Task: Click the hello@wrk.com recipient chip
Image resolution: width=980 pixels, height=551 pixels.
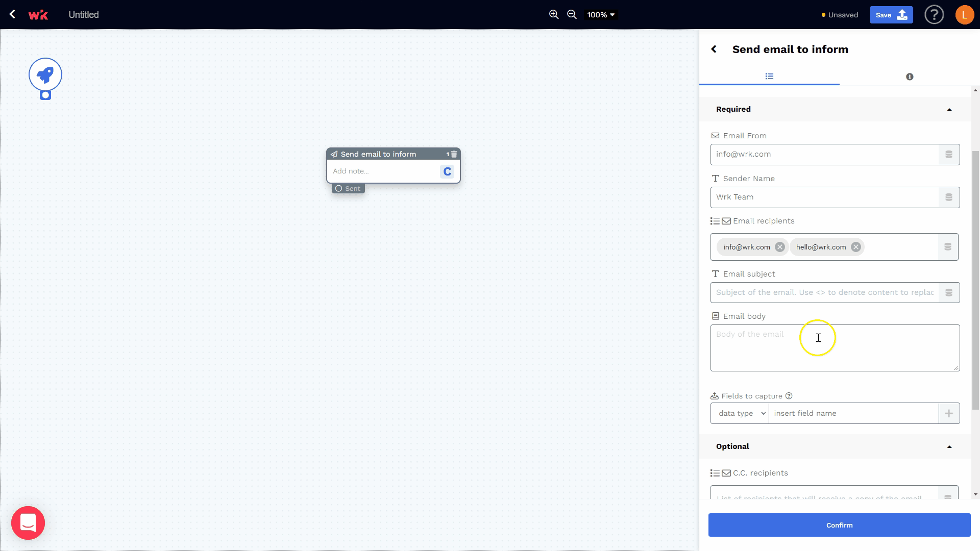Action: 821,247
